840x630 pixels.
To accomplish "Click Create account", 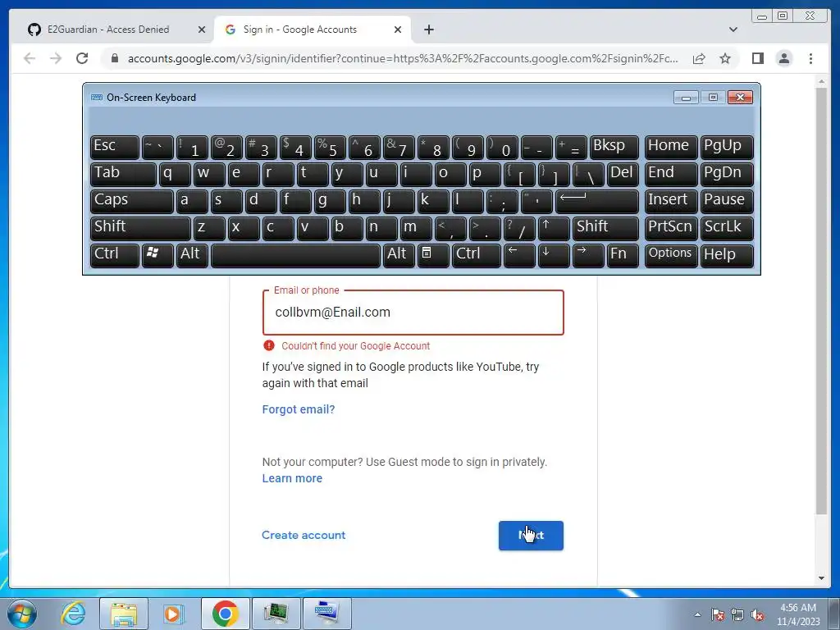I will click(x=304, y=535).
